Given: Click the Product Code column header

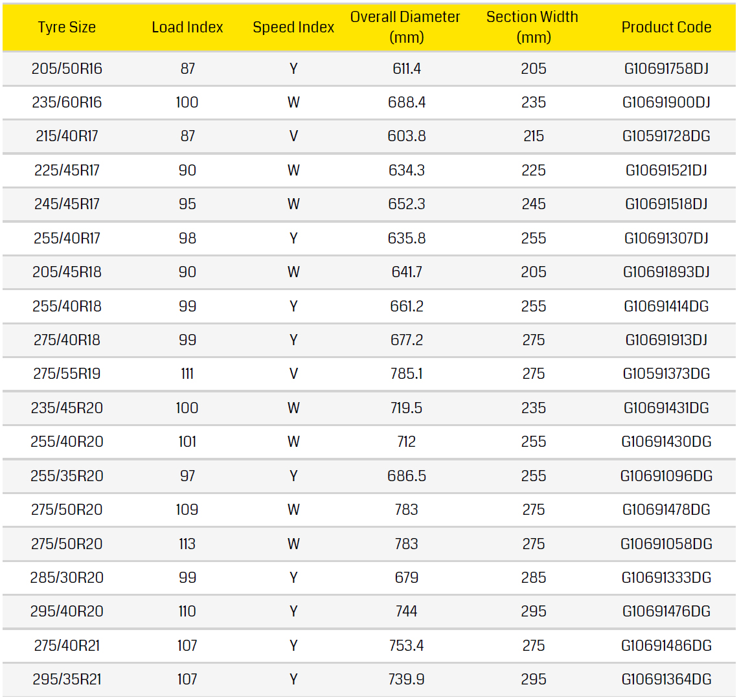Looking at the screenshot, I should (666, 27).
